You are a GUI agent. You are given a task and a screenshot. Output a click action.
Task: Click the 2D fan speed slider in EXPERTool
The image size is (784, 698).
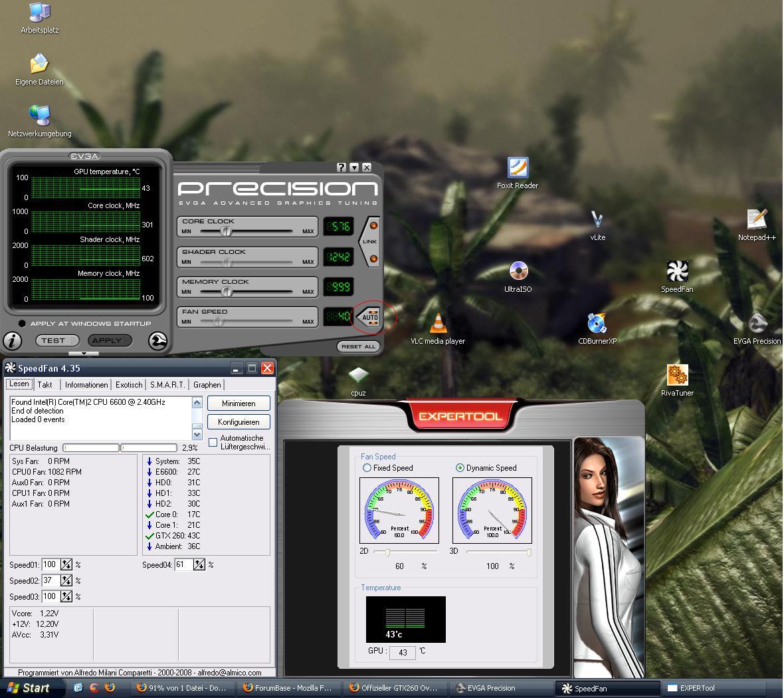[x=387, y=552]
